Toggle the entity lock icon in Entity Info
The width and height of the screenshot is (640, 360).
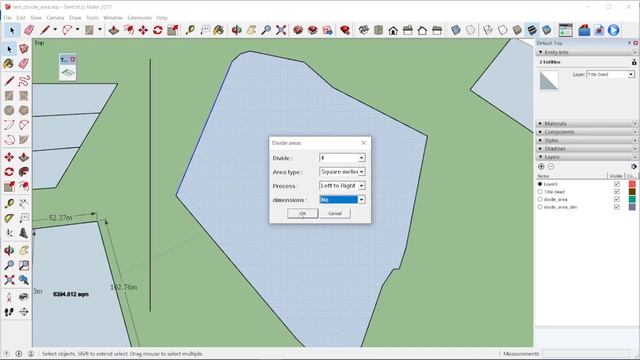coord(634,62)
